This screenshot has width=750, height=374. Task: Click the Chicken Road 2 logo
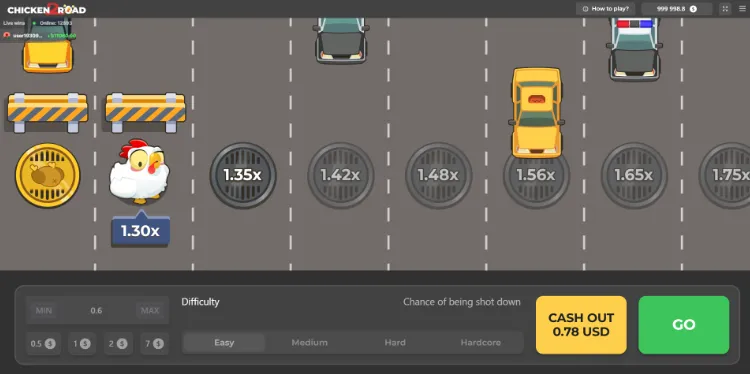point(46,9)
